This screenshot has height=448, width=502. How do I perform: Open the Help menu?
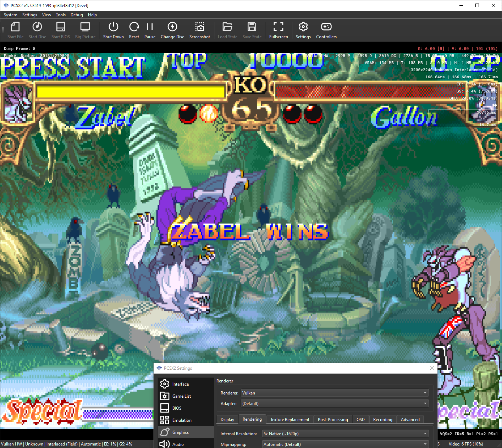(x=92, y=15)
